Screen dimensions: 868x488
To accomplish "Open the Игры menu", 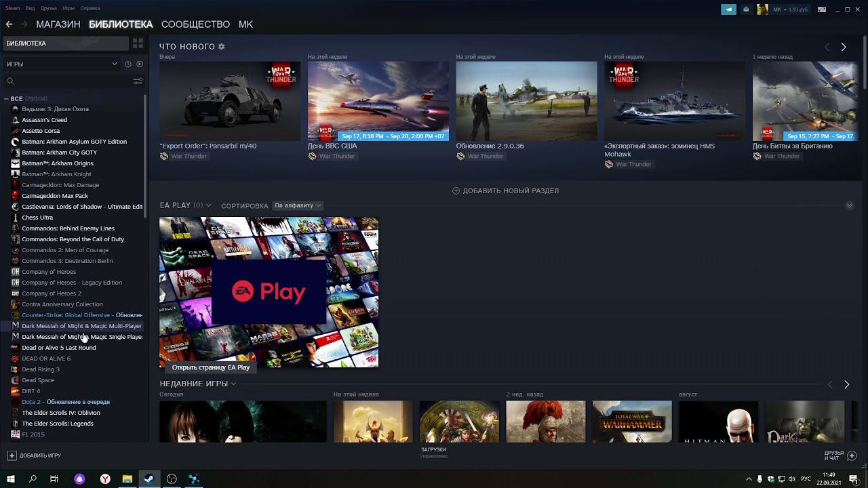I will (68, 8).
